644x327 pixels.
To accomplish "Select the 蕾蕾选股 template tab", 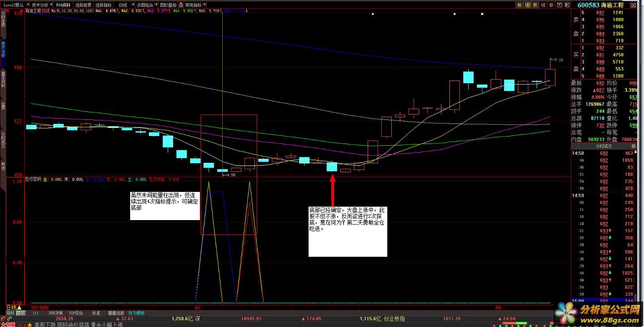I will point(116,313).
